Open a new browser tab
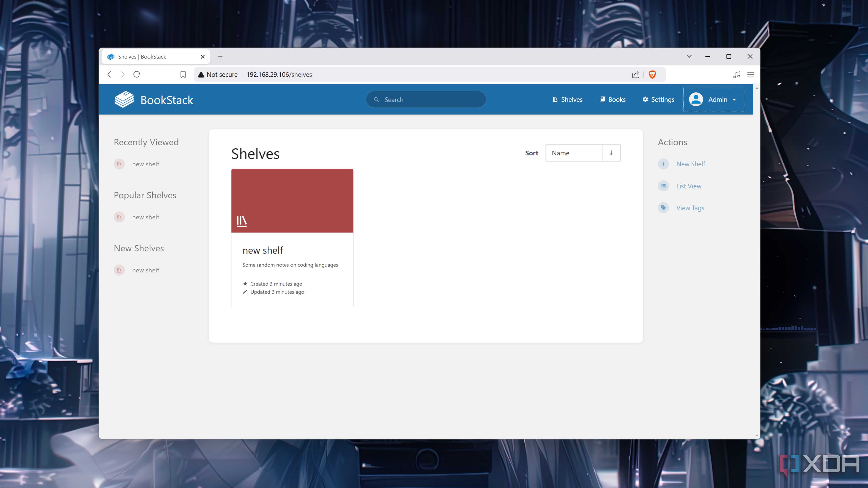 (x=220, y=56)
